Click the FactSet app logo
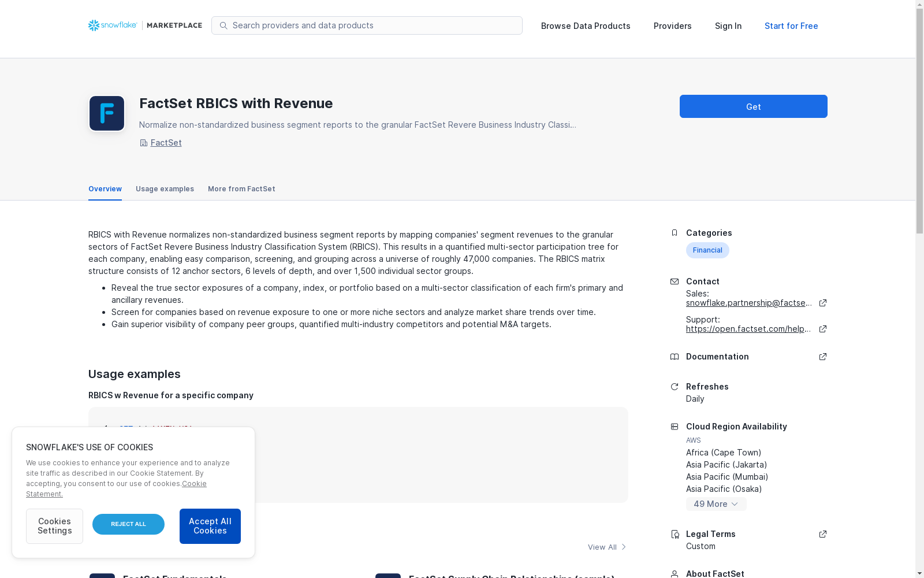This screenshot has width=924, height=578. [107, 113]
